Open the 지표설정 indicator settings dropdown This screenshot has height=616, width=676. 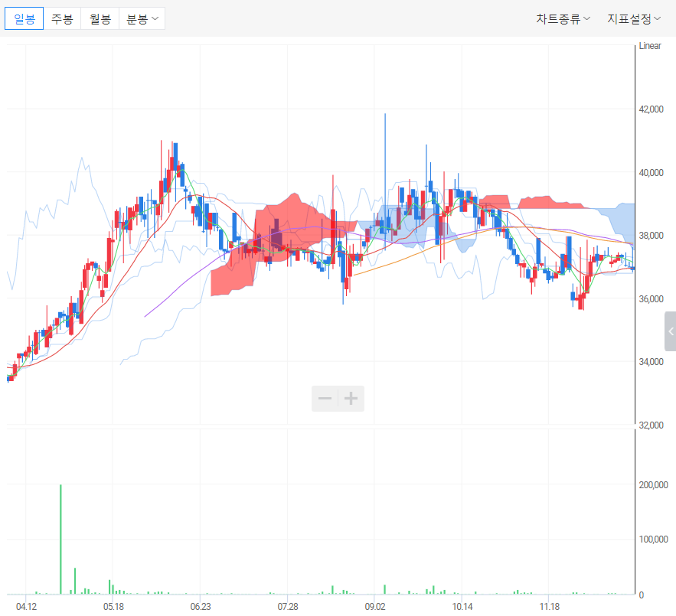pos(634,18)
